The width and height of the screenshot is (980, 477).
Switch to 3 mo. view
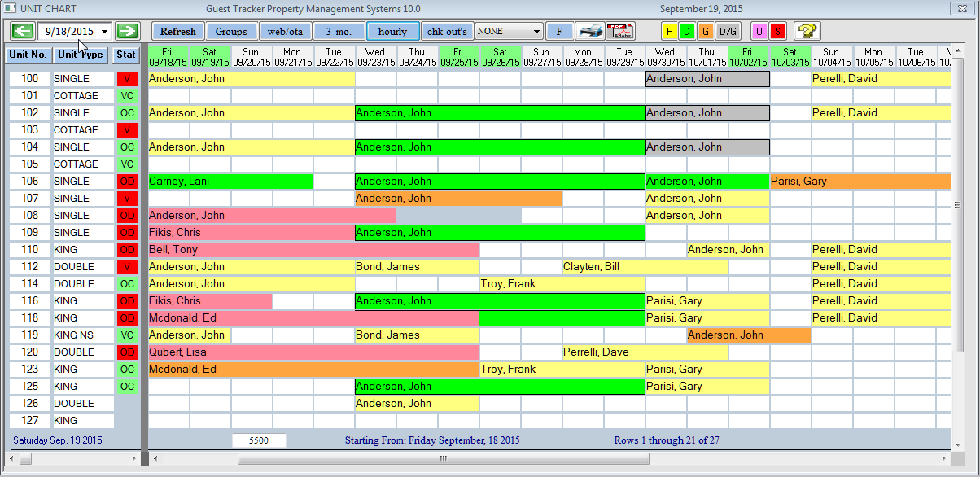pyautogui.click(x=339, y=31)
